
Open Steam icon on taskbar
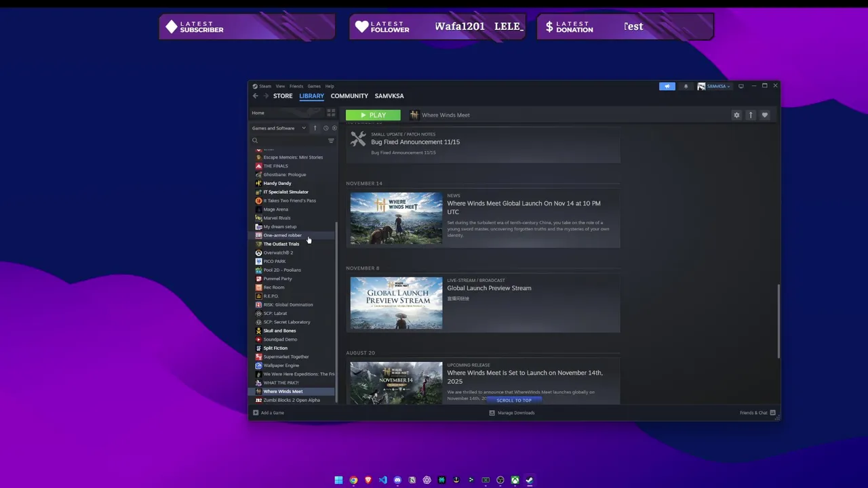coord(530,480)
